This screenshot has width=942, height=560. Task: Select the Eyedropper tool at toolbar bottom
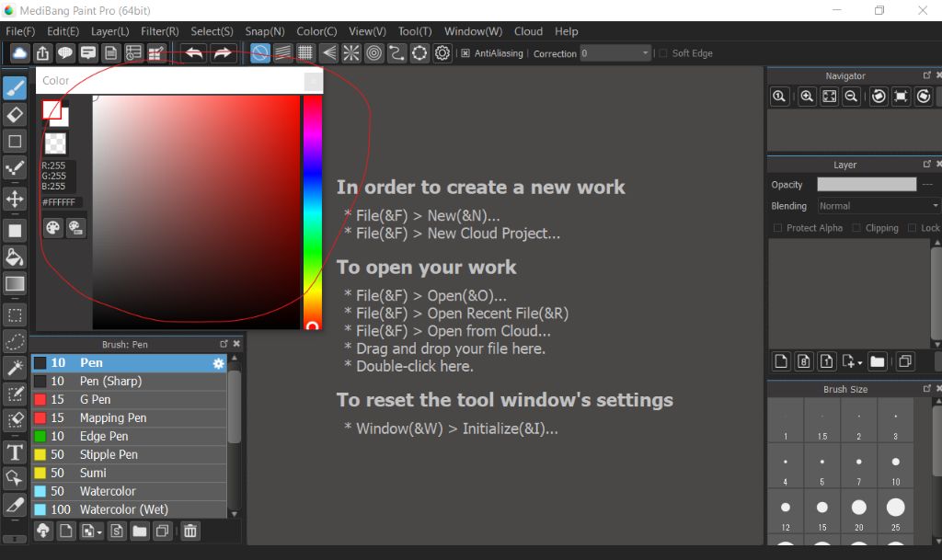click(x=15, y=505)
